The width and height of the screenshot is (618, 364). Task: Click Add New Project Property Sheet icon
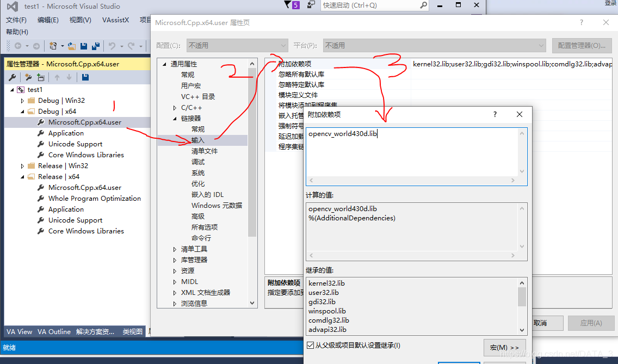pos(28,77)
